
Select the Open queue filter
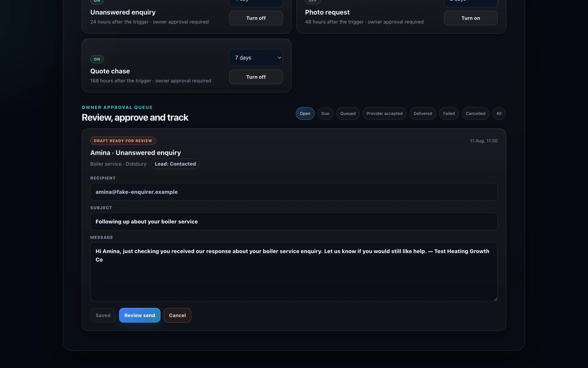(x=305, y=113)
